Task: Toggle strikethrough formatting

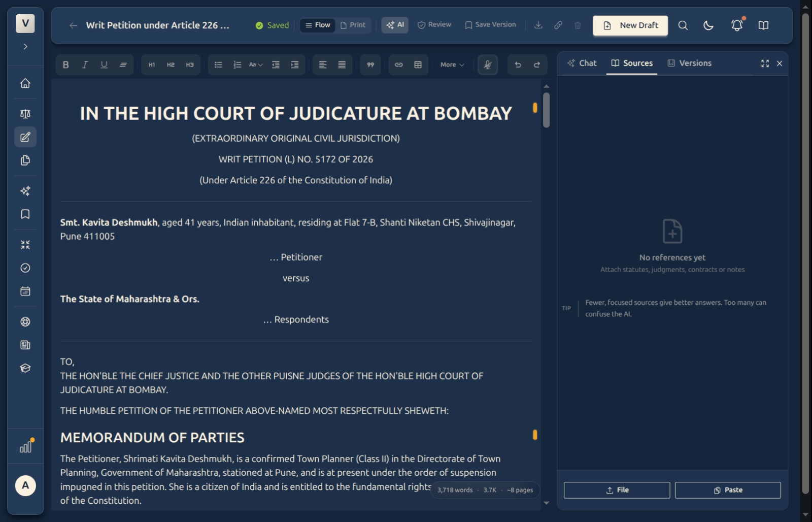Action: pos(123,64)
